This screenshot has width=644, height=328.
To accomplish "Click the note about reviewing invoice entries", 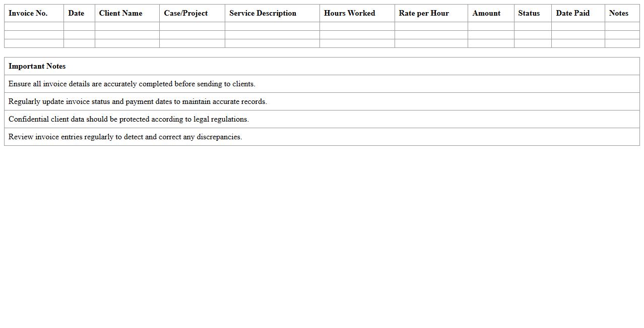I will (125, 137).
